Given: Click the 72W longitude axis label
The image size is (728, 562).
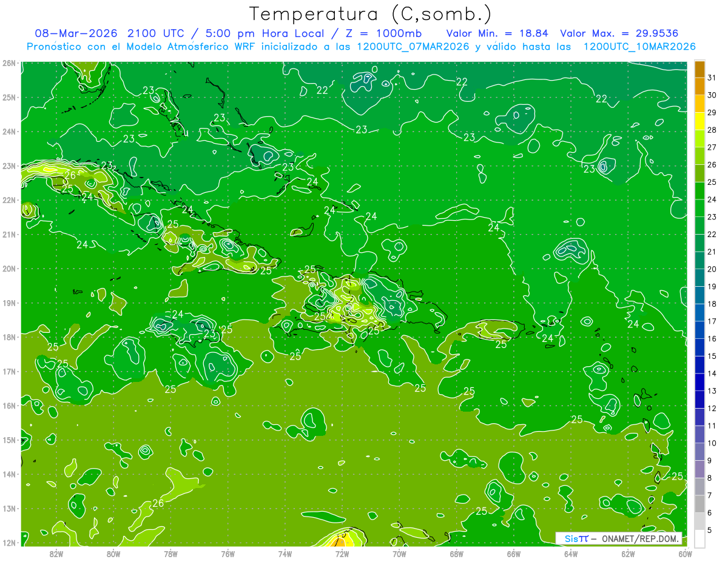Looking at the screenshot, I should [x=342, y=554].
